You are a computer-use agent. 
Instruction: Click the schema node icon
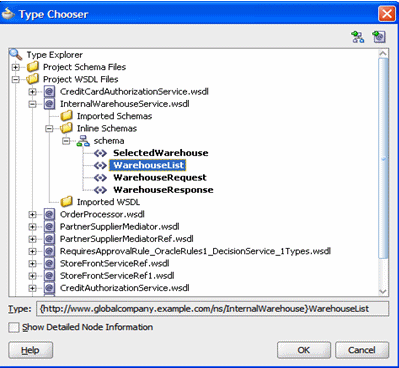pyautogui.click(x=83, y=141)
